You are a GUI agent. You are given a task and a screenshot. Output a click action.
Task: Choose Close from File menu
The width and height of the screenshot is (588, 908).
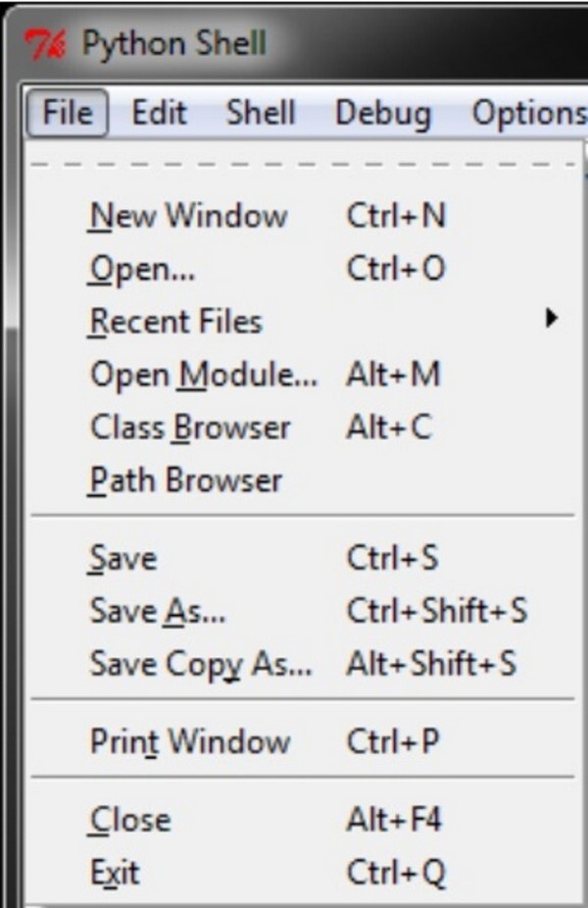pos(306,820)
